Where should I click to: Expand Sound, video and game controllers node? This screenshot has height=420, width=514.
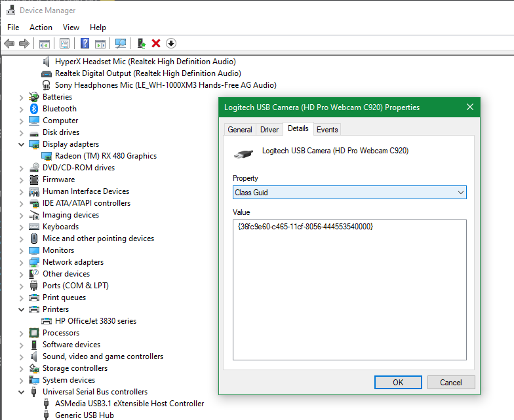(21, 356)
